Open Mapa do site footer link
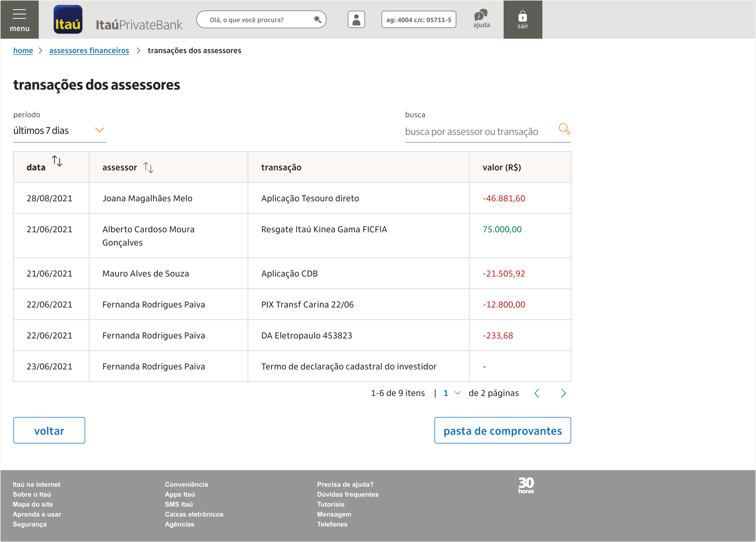756x542 pixels. tap(32, 504)
